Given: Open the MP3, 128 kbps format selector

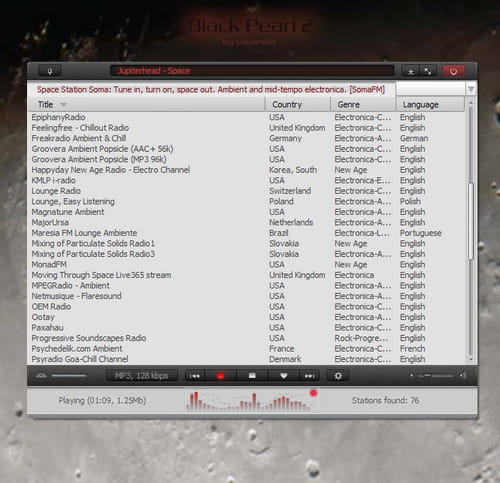Looking at the screenshot, I should (x=142, y=376).
